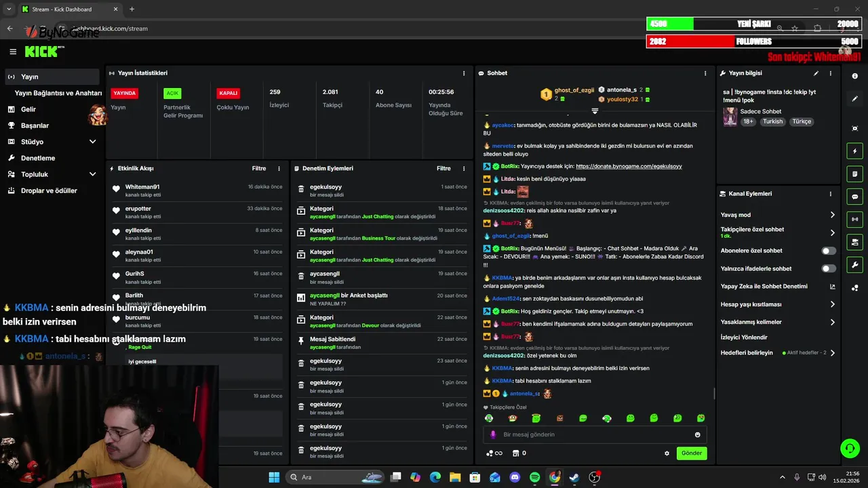Edit stream info with the pencil icon in Yayın bilgisi

click(816, 73)
